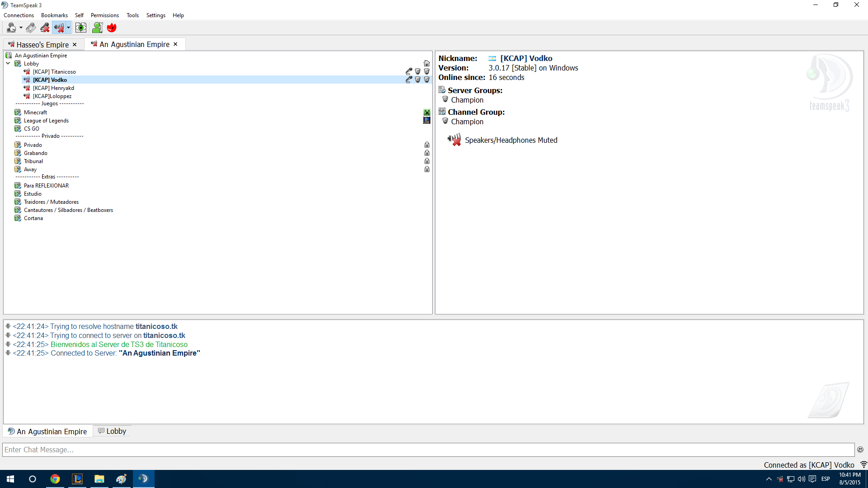Select the Away channel
The width and height of the screenshot is (868, 488).
pyautogui.click(x=30, y=169)
